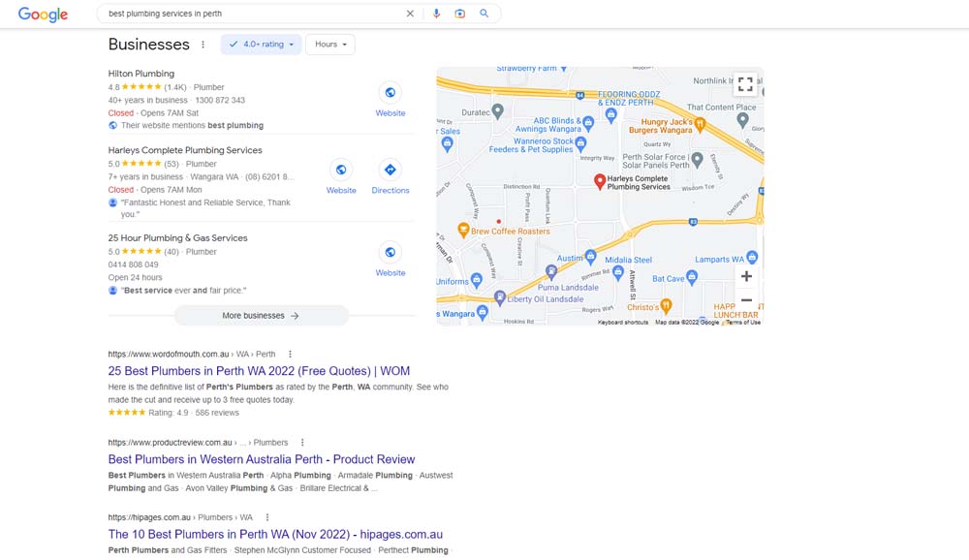
Task: Click the That Content Place map pin
Action: click(742, 120)
